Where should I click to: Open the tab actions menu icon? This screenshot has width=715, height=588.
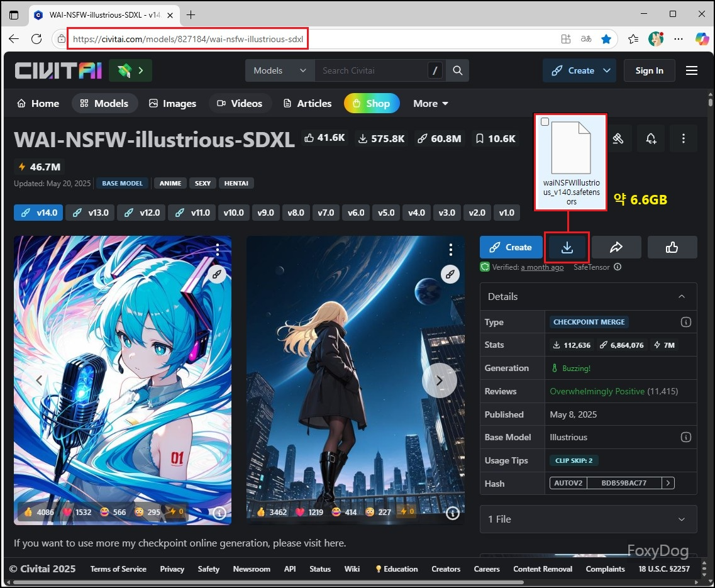pyautogui.click(x=14, y=15)
